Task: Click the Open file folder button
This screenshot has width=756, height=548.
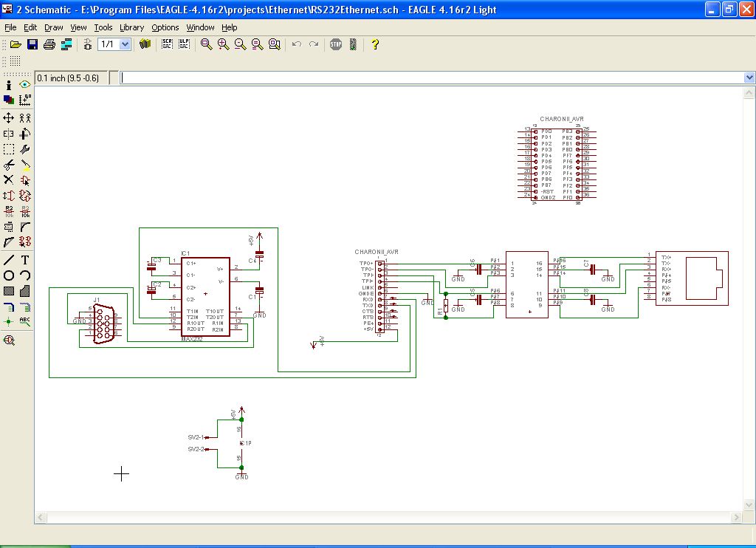Action: click(x=16, y=44)
